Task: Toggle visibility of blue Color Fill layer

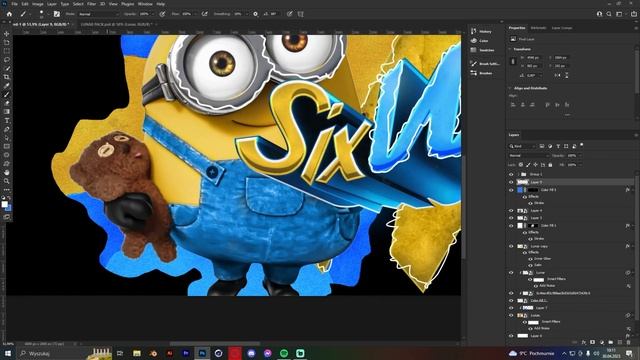Action: click(x=511, y=190)
